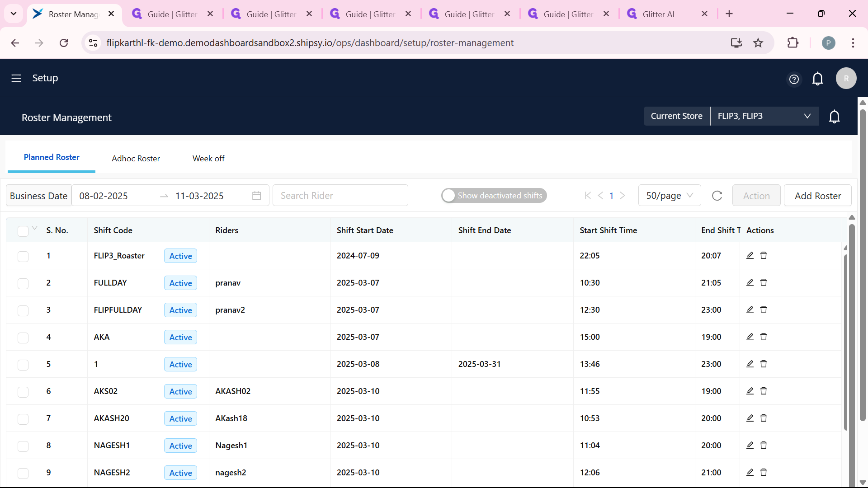This screenshot has height=488, width=868.
Task: Click the Action button
Action: [756, 196]
